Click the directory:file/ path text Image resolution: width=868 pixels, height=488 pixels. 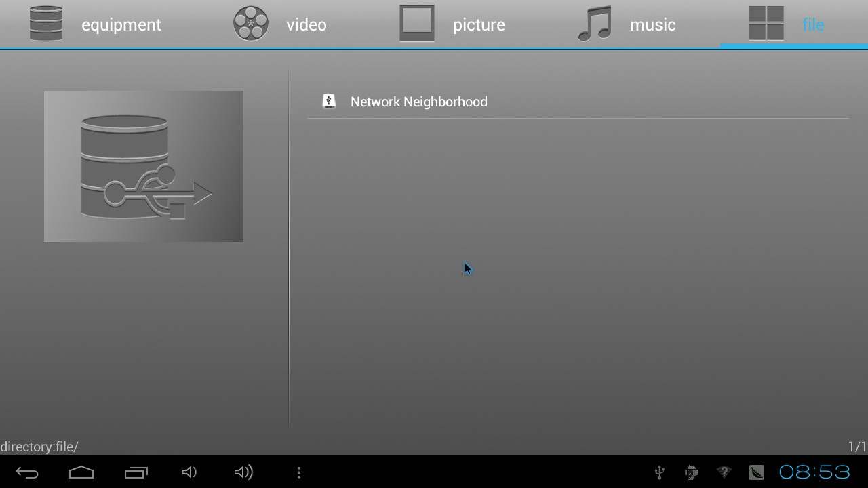39,447
